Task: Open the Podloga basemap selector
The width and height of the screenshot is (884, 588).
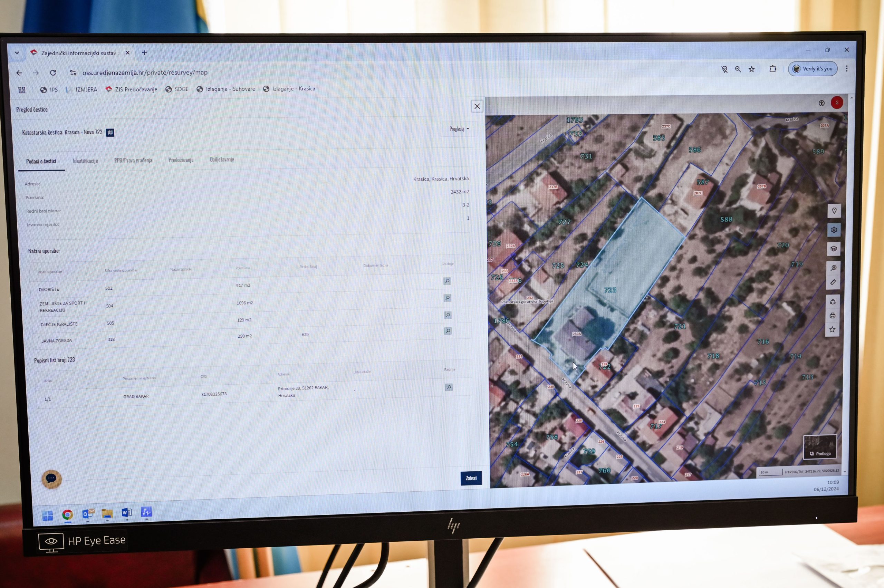Action: click(x=819, y=447)
